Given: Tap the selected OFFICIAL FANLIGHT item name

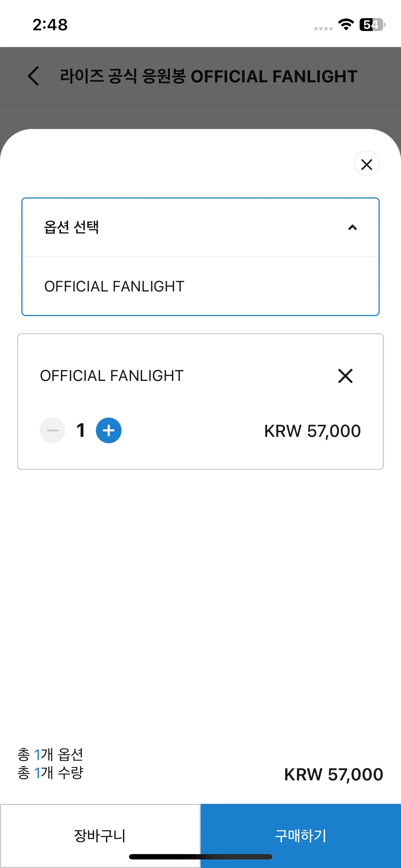Looking at the screenshot, I should (x=112, y=376).
